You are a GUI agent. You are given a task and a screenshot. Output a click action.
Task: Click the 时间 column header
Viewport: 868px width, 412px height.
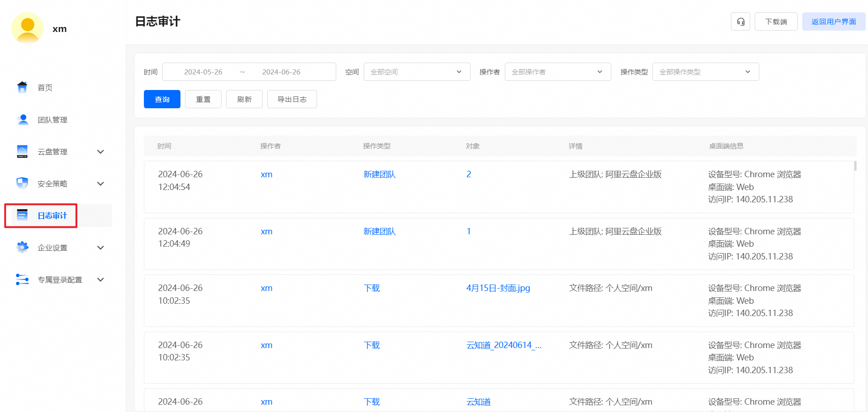(x=164, y=146)
